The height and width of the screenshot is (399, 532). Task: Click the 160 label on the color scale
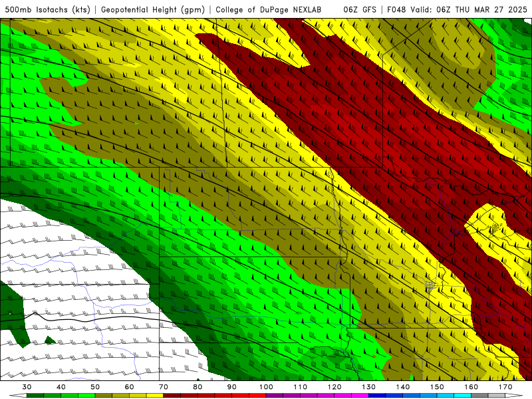tap(471, 387)
